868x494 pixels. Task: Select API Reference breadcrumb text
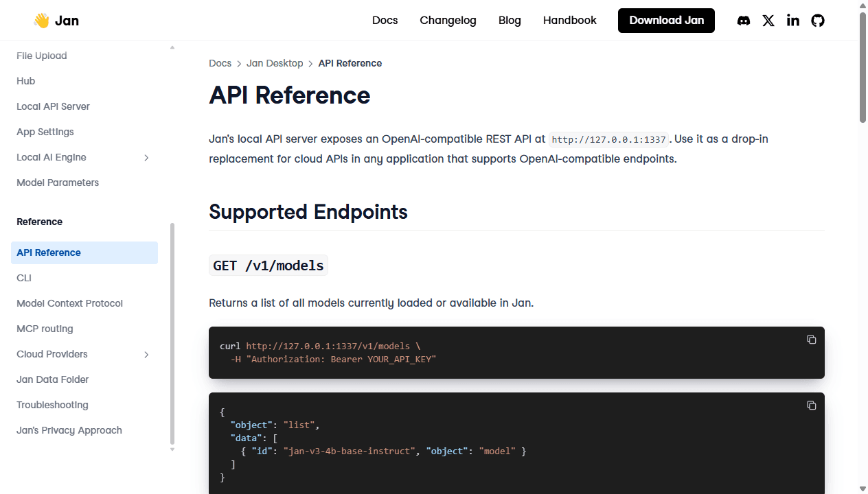pos(350,63)
